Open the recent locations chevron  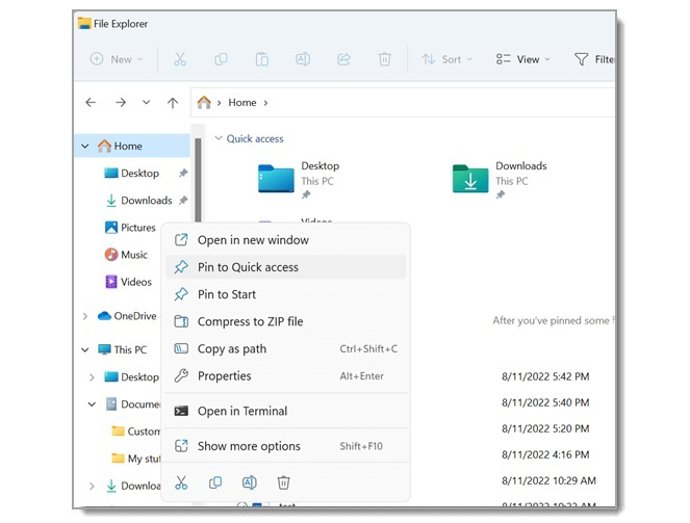(x=146, y=103)
